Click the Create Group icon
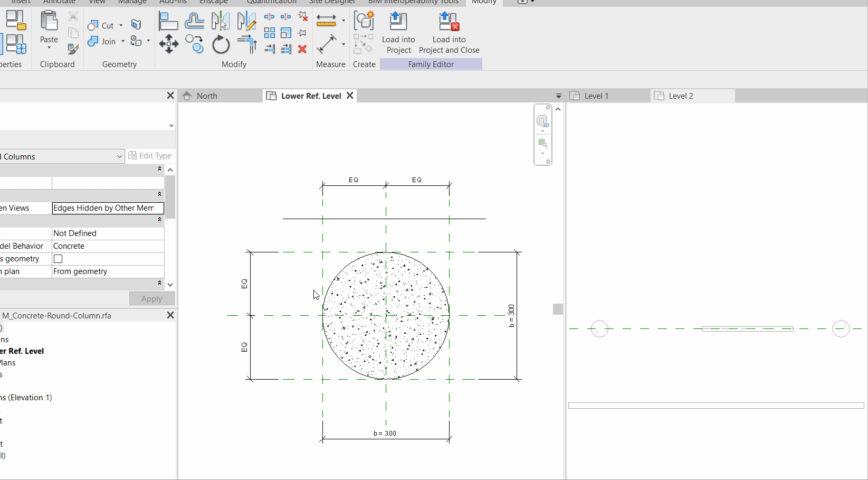The image size is (868, 480). (x=364, y=21)
